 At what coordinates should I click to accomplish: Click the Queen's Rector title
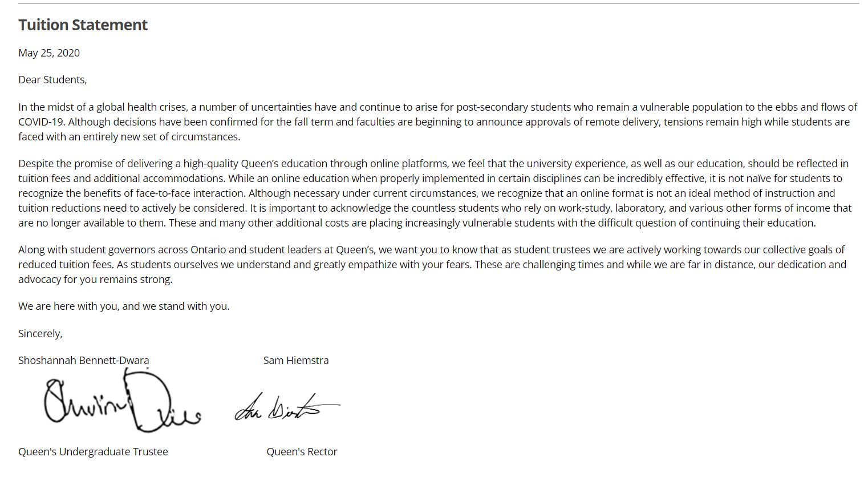pos(302,452)
